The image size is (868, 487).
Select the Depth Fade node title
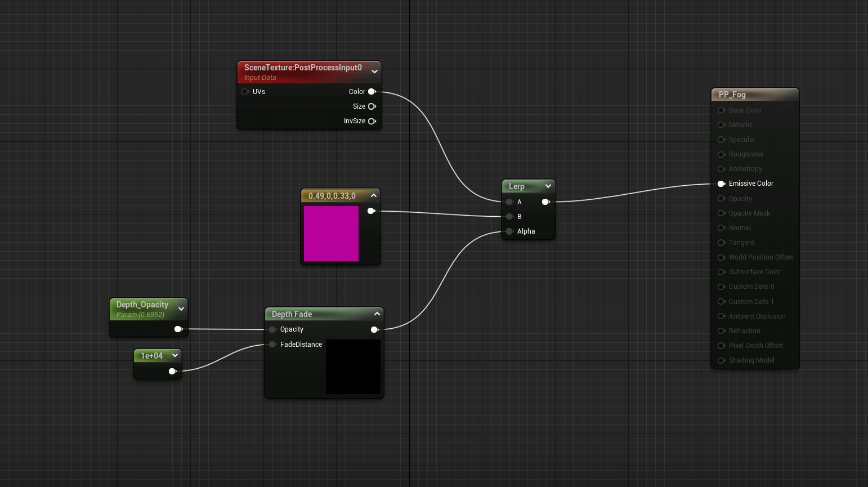[x=292, y=314]
